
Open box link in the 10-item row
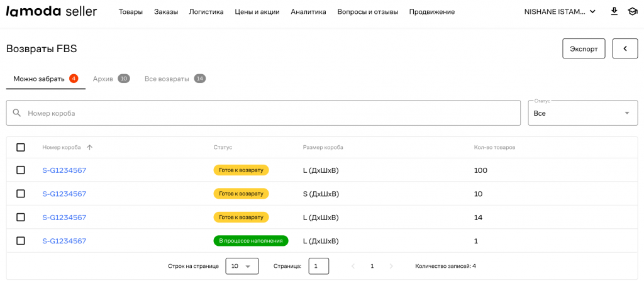64,194
